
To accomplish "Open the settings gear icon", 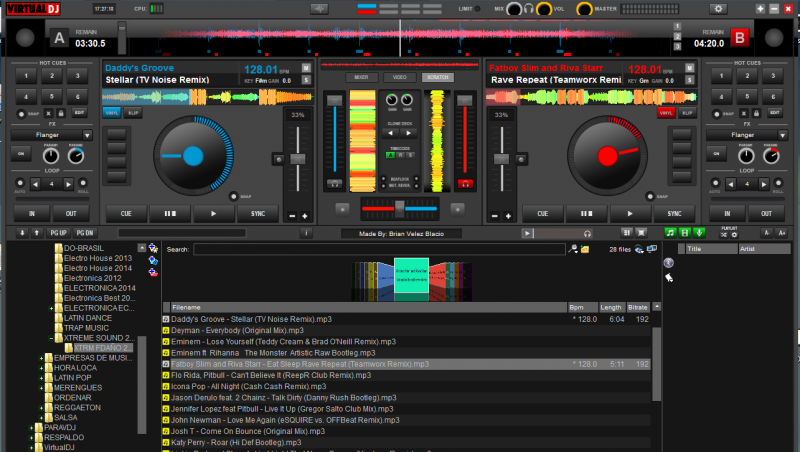I will [x=718, y=9].
